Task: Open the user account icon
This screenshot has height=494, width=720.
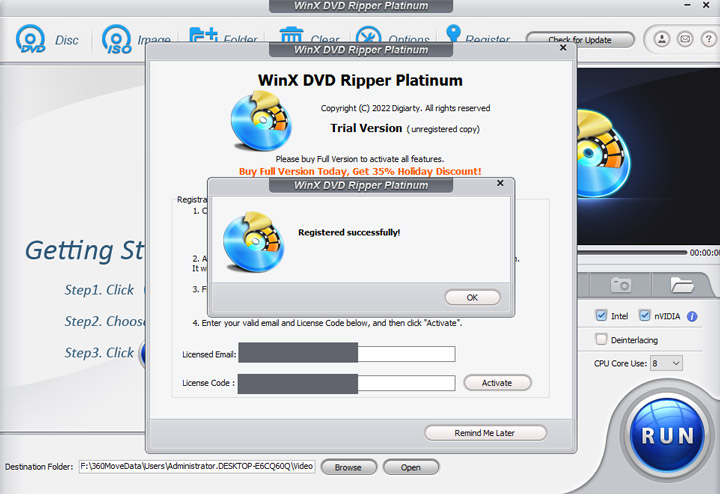Action: pos(662,39)
